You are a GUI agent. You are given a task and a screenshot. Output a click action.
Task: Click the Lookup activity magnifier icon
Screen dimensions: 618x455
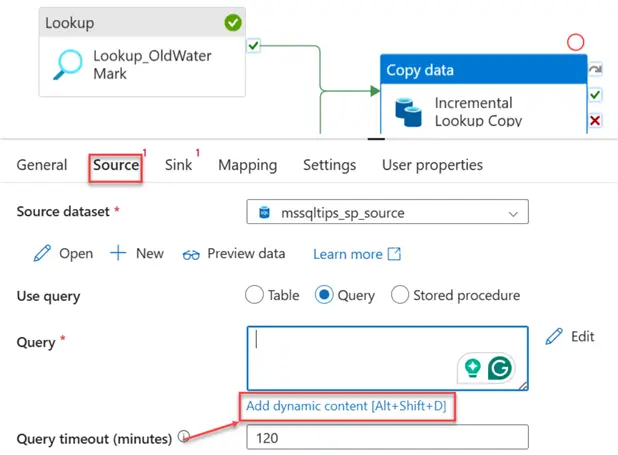pos(67,64)
